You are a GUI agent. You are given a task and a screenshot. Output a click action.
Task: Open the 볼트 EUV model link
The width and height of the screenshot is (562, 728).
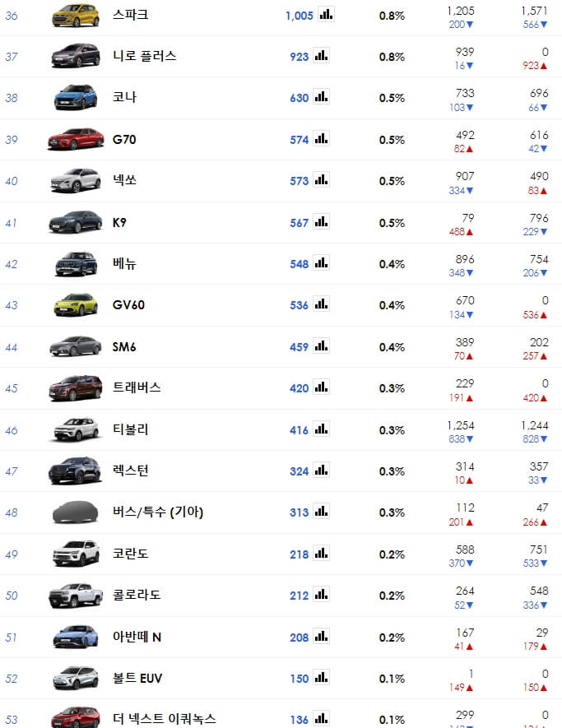pyautogui.click(x=137, y=678)
